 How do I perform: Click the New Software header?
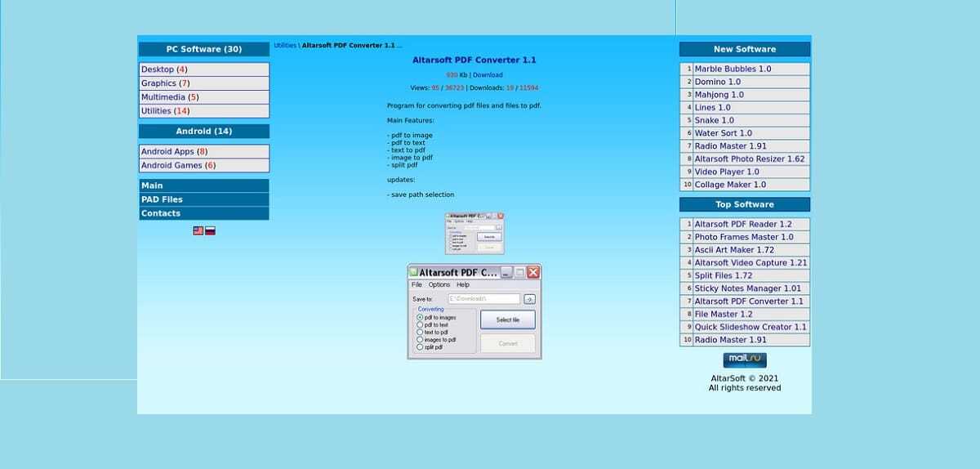tap(745, 49)
